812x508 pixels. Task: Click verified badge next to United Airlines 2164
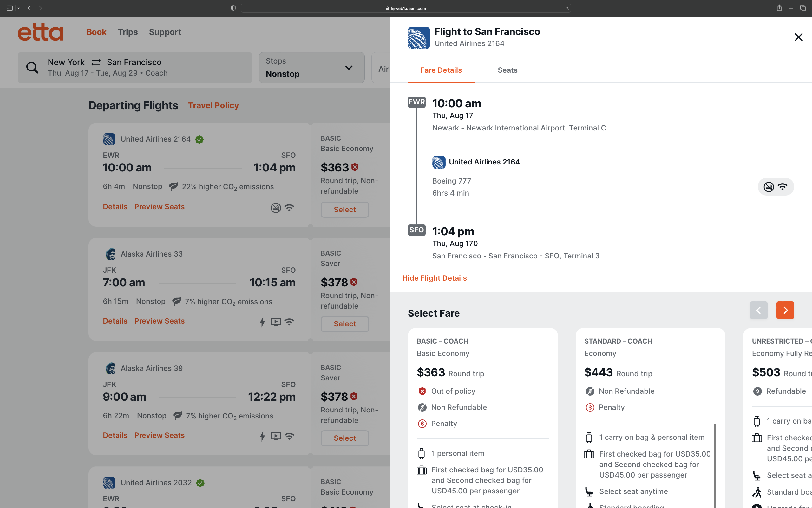click(x=199, y=139)
